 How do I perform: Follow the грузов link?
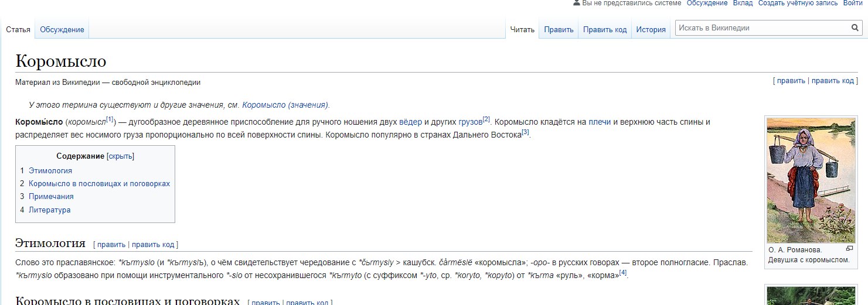click(470, 122)
